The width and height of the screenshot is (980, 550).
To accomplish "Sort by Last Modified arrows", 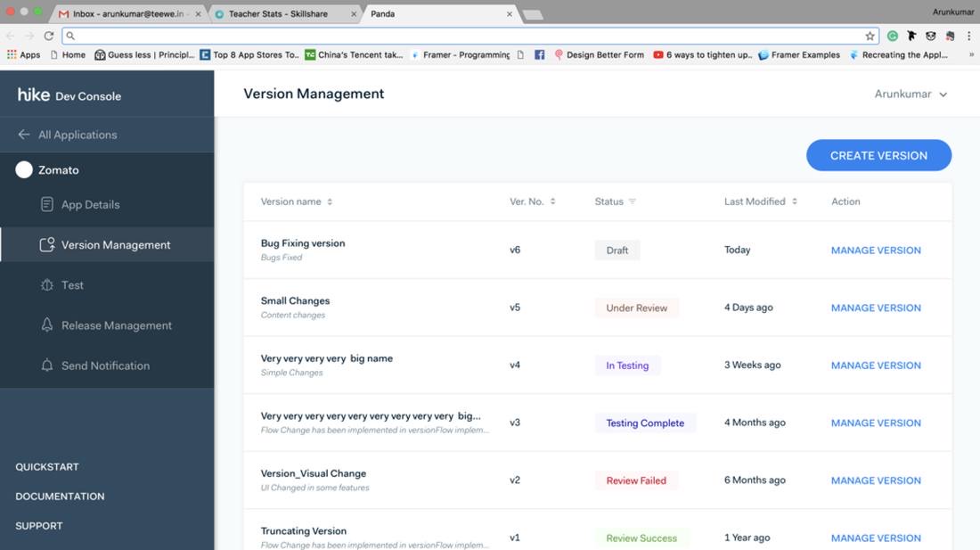I will [795, 201].
